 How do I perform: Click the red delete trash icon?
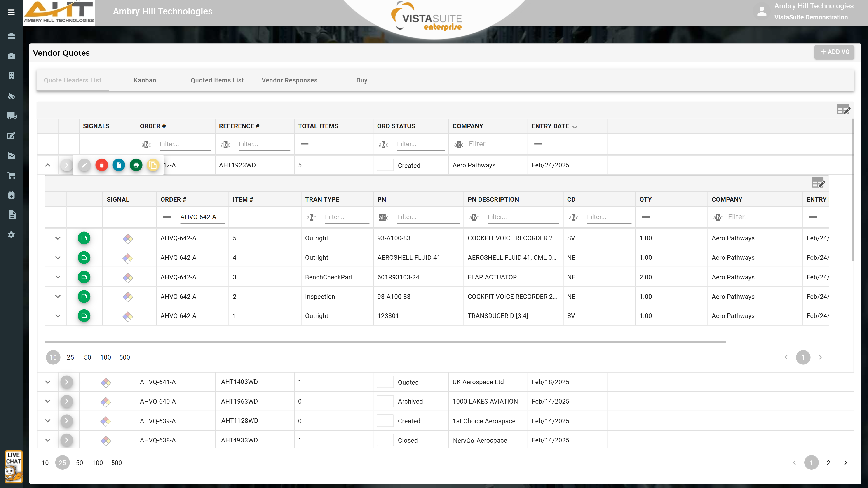(x=101, y=165)
